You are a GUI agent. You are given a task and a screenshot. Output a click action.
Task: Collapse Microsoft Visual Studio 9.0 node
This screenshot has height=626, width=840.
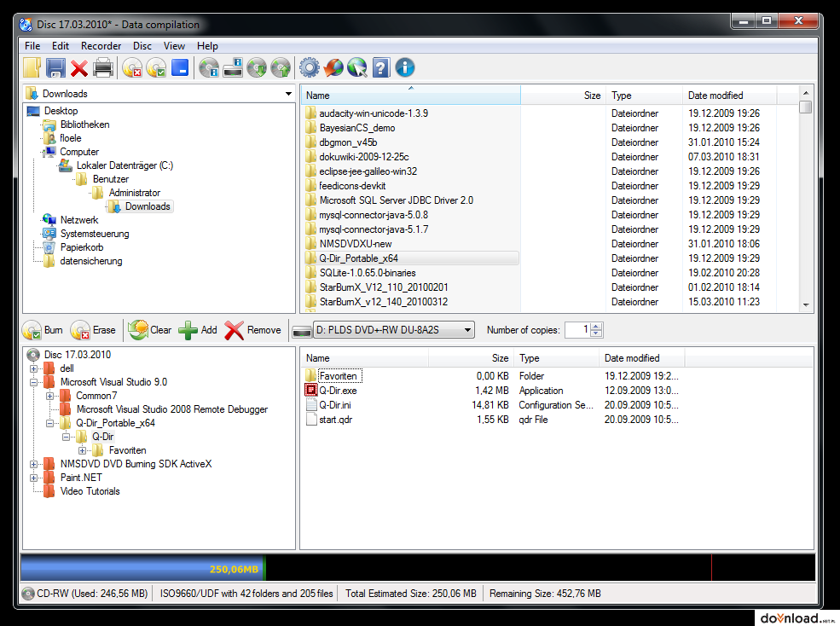pos(33,383)
